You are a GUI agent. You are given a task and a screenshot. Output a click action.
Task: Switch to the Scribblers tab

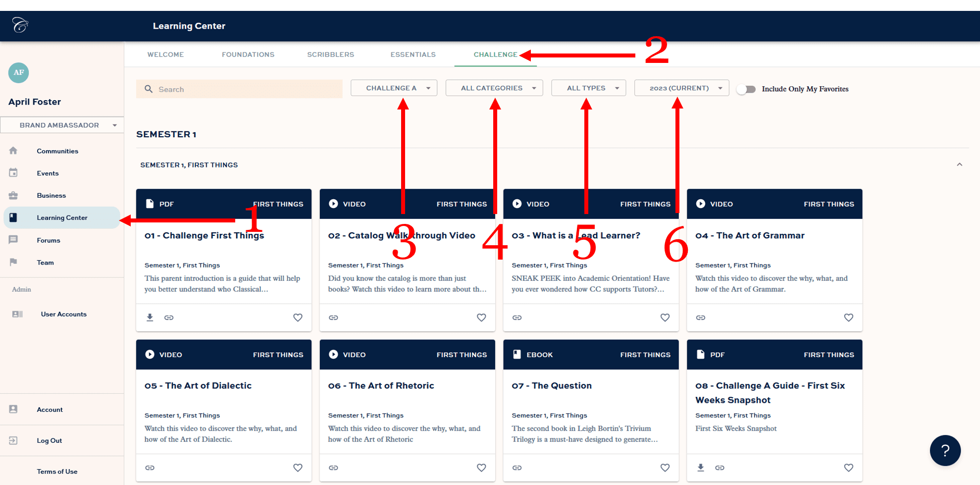coord(331,54)
